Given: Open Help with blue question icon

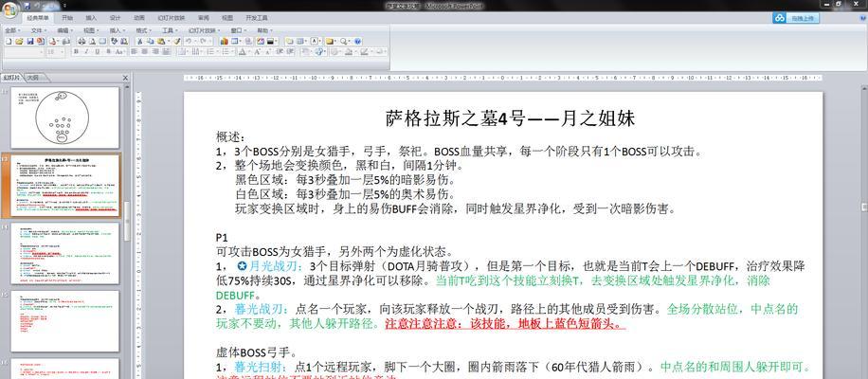Looking at the screenshot, I should coord(357,42).
